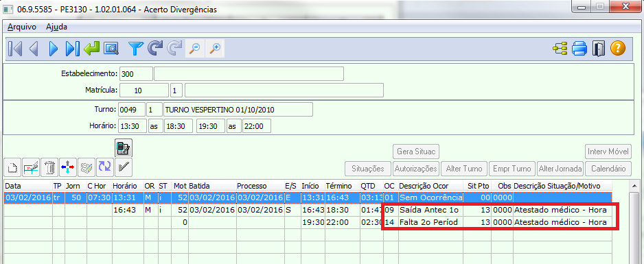The width and height of the screenshot is (644, 264).
Task: Open the Ajuda menu
Action: coord(57,27)
